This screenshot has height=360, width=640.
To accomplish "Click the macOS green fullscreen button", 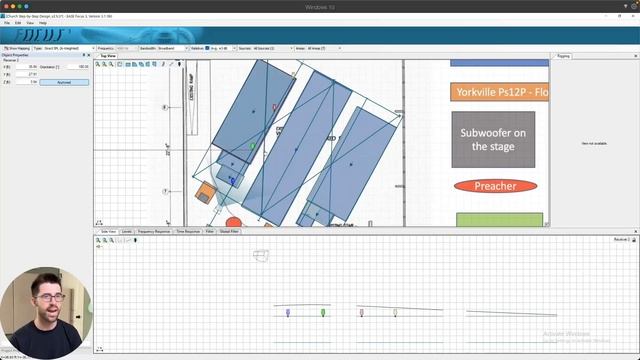I will 19,7.
